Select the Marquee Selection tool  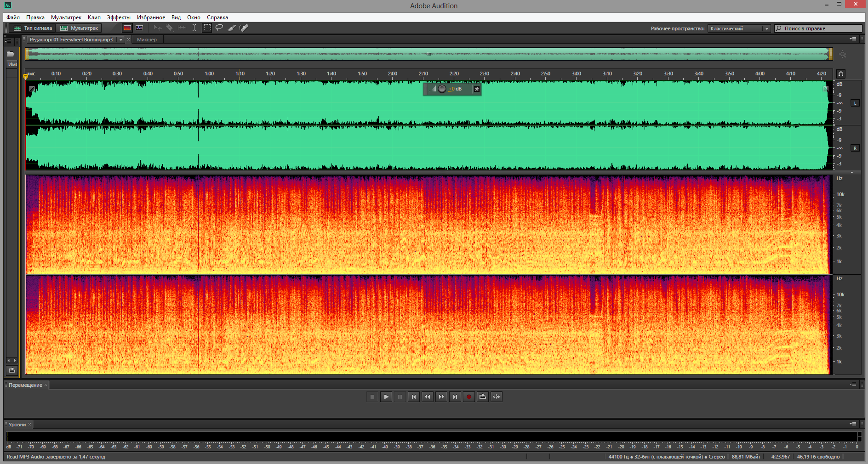tap(207, 28)
